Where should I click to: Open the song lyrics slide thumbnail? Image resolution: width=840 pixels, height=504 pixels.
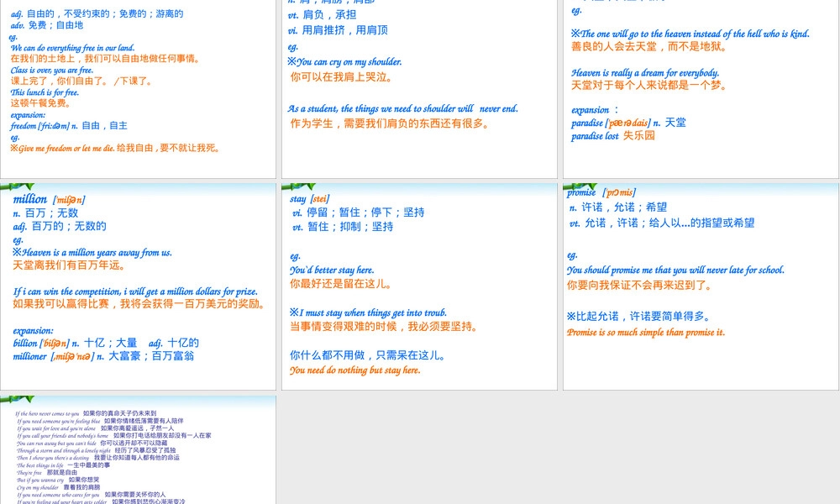click(x=139, y=450)
